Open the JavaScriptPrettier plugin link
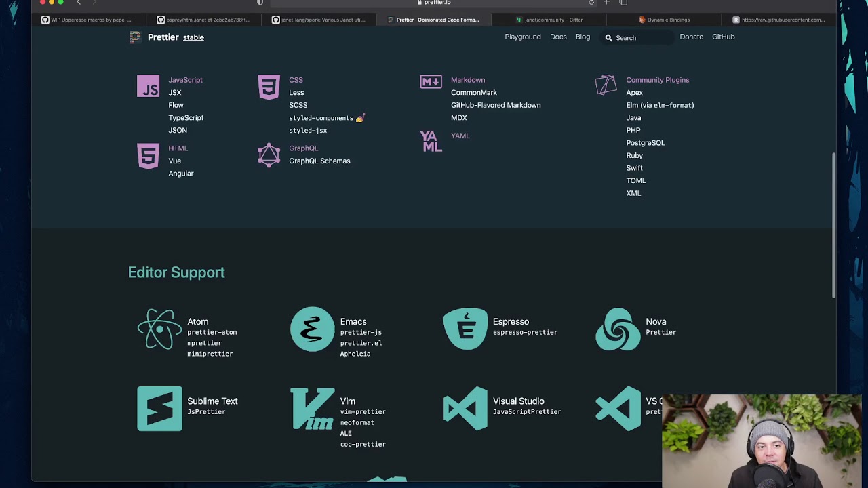This screenshot has height=488, width=868. click(527, 411)
